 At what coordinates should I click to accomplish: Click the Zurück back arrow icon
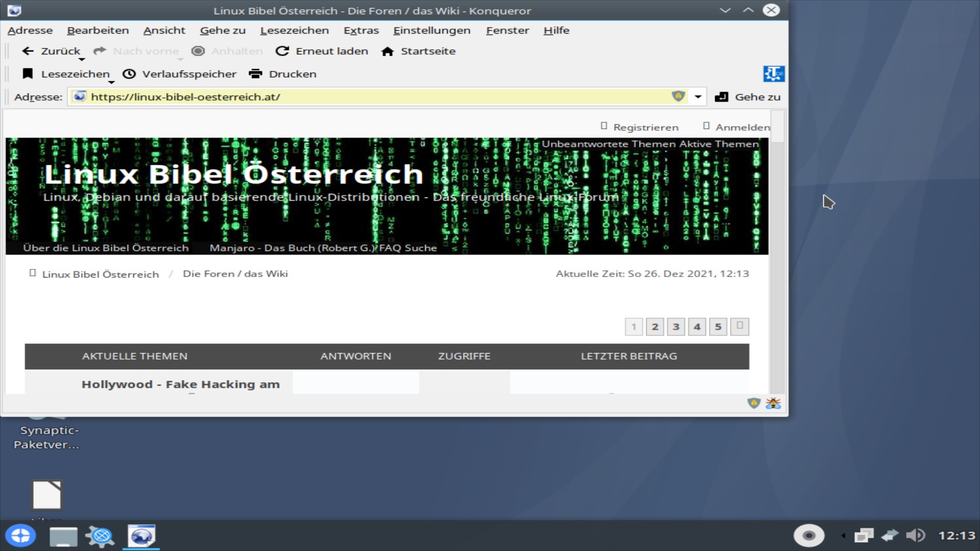pyautogui.click(x=28, y=51)
